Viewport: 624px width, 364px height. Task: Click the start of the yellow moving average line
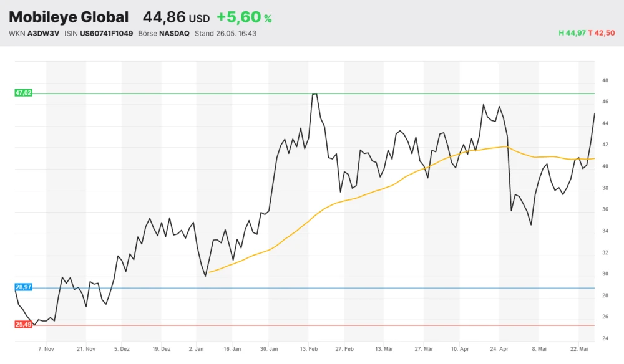(210, 272)
